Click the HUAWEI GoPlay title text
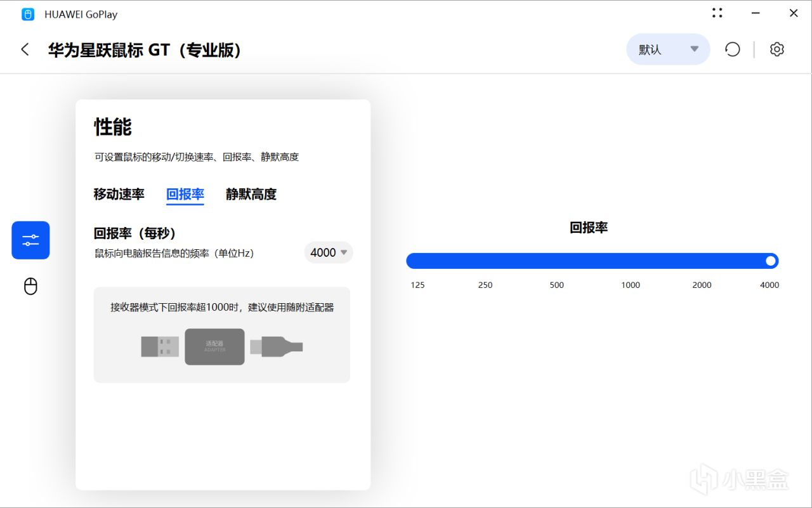This screenshot has height=508, width=812. coord(81,14)
